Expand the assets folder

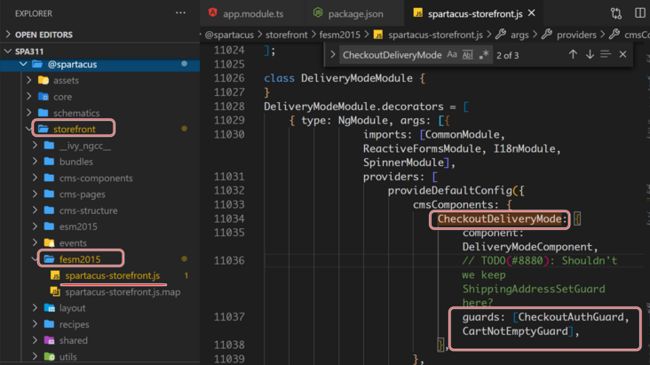(x=29, y=80)
